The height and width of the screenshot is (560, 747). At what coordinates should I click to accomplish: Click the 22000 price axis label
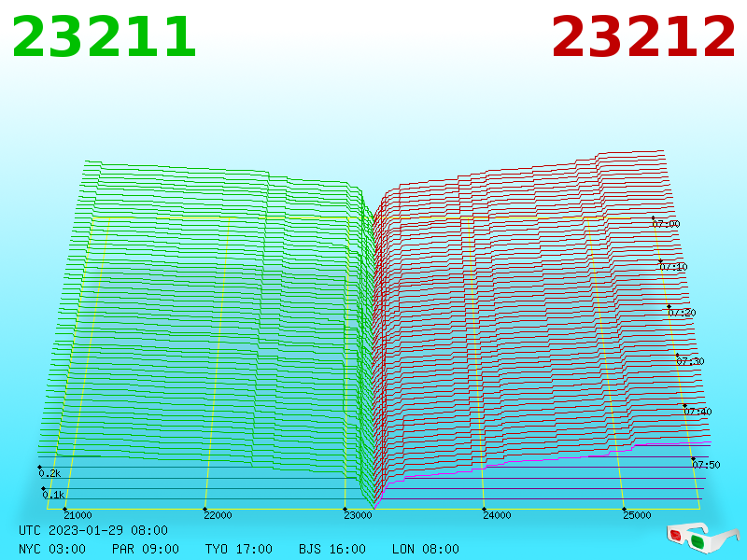pos(218,515)
